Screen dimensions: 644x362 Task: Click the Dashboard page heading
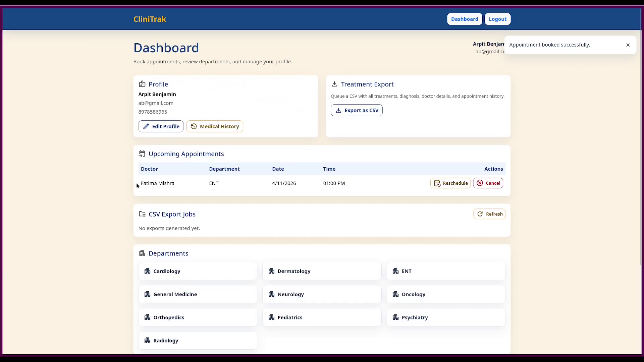pos(166,48)
